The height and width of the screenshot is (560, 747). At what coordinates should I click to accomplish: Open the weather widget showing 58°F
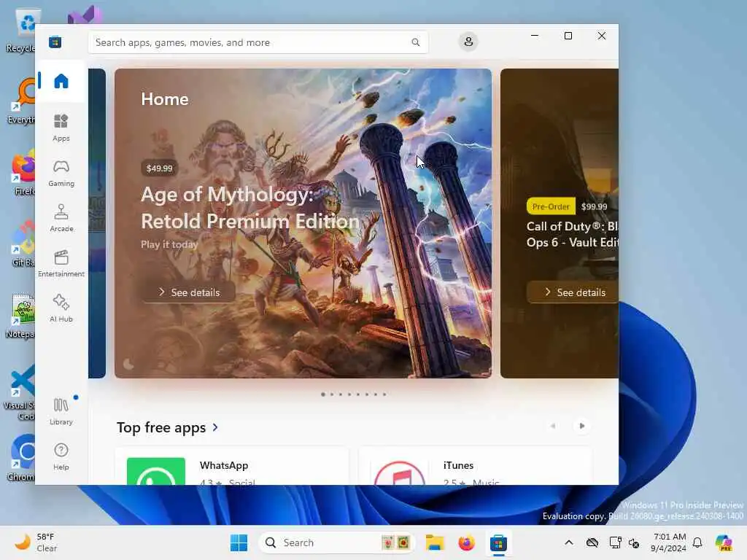point(36,542)
